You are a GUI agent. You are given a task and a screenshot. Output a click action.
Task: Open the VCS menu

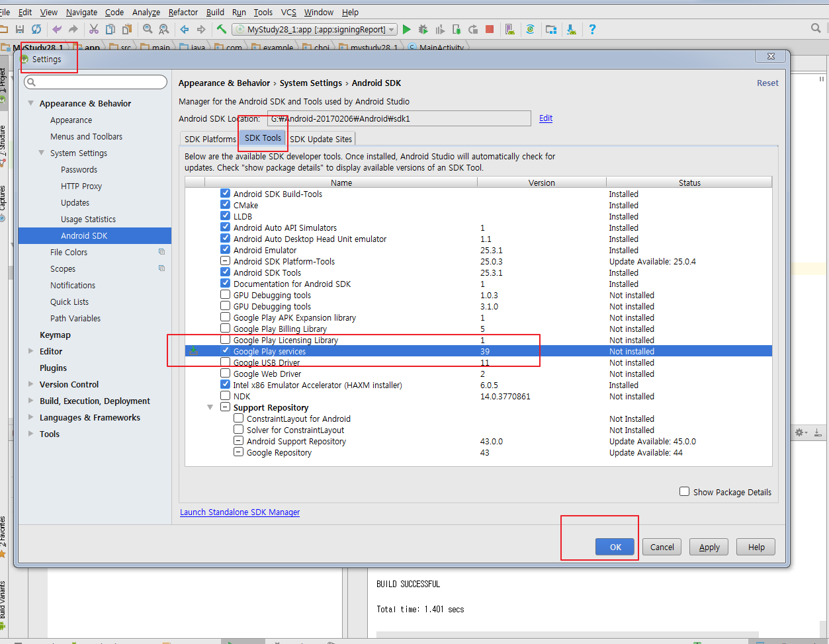click(x=288, y=12)
